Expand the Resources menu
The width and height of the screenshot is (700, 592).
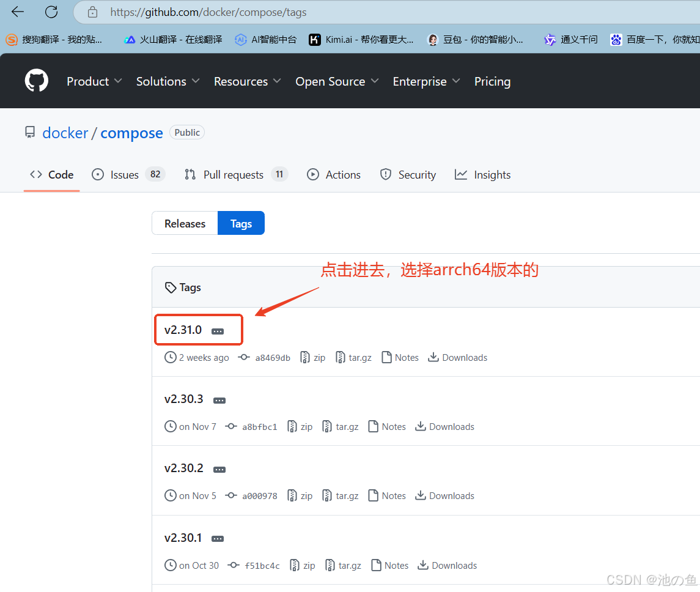click(x=248, y=81)
